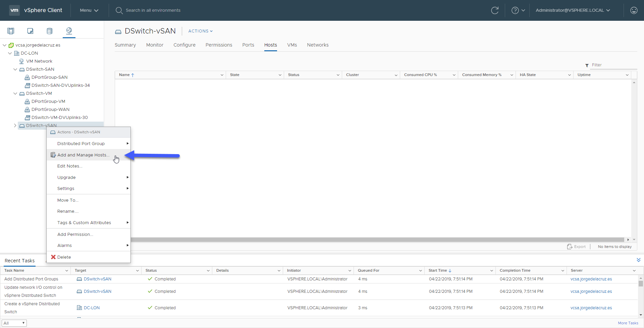Select the DC-LON datacenter icon in tree

[x=16, y=53]
